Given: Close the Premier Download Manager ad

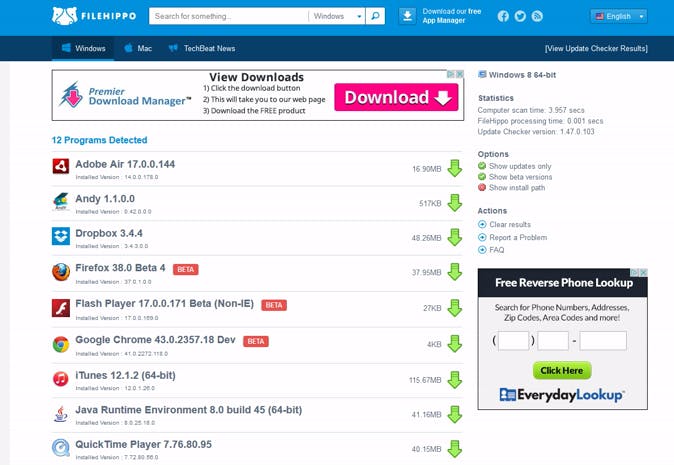Looking at the screenshot, I should tap(460, 74).
